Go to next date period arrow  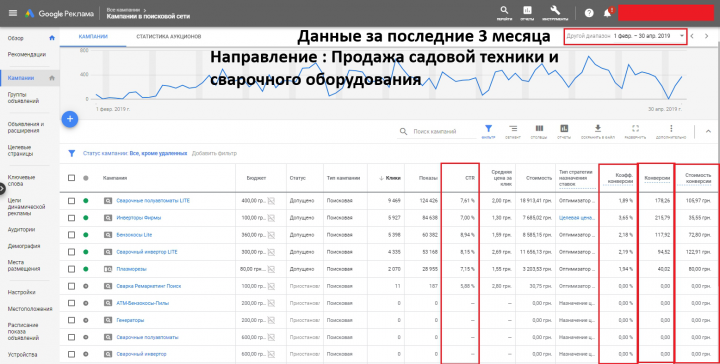point(707,36)
